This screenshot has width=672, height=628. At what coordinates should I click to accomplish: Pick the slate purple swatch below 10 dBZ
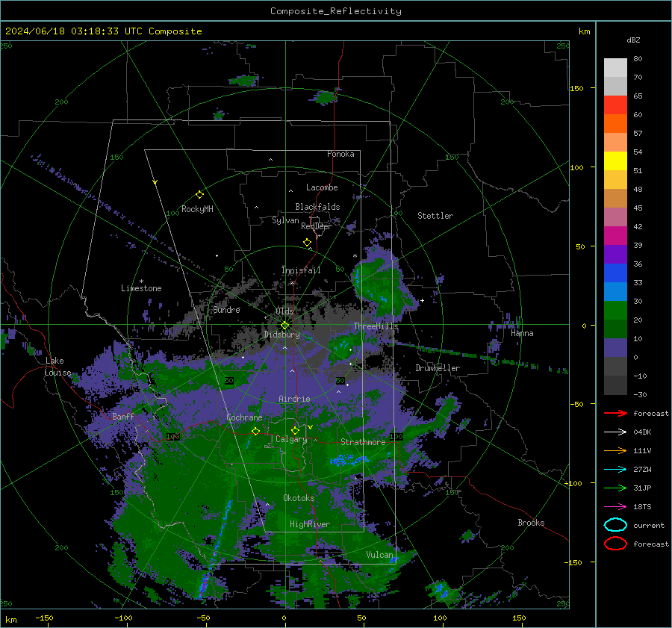pos(615,348)
